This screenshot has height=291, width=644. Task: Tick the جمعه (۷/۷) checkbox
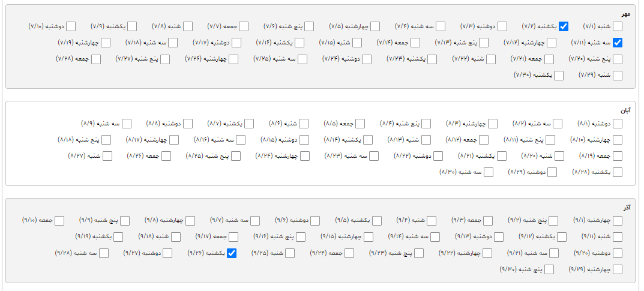[x=244, y=26]
